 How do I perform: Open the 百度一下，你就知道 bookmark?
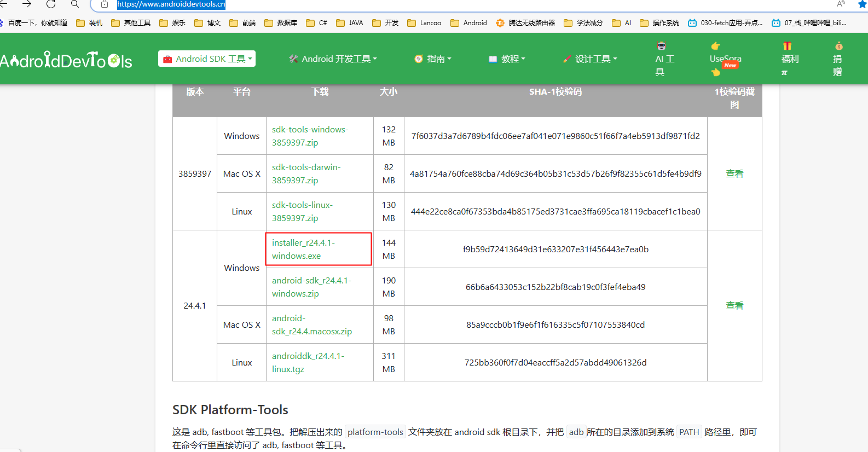click(34, 23)
